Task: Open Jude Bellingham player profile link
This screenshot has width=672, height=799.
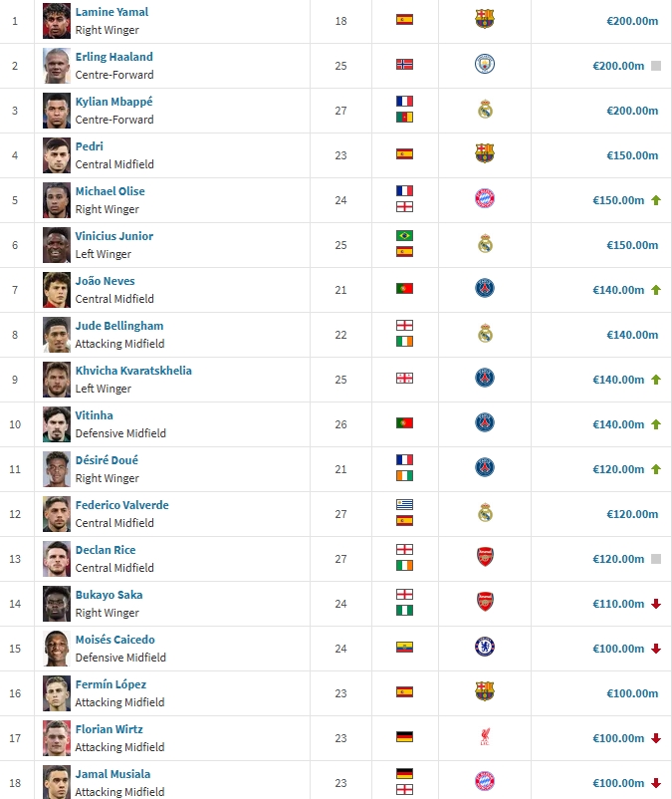Action: tap(119, 326)
